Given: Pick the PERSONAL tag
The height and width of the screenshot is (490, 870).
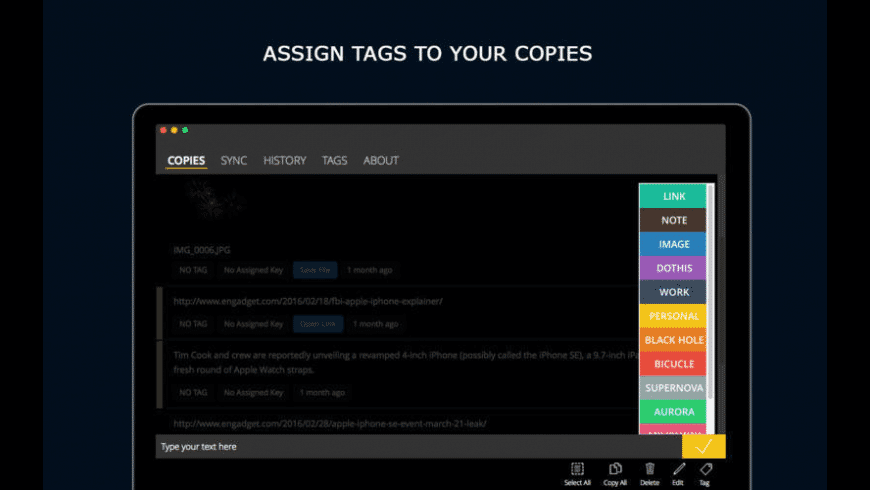Looking at the screenshot, I should click(x=673, y=316).
